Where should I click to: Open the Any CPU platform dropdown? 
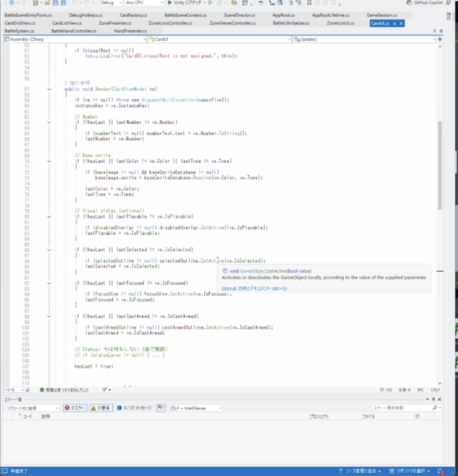click(x=144, y=3)
